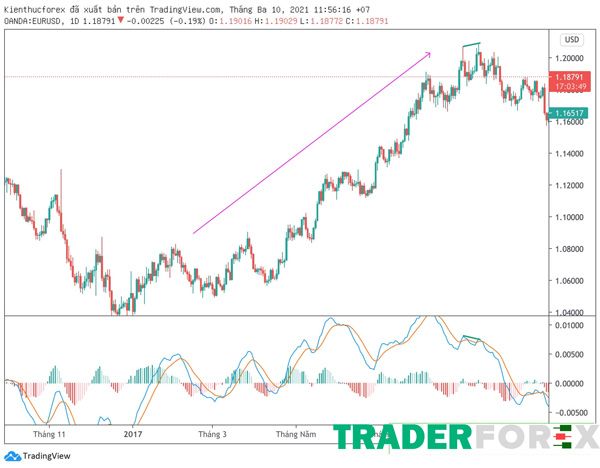Image resolution: width=600 pixels, height=468 pixels.
Task: Click the Tháng 3 date label
Action: pyautogui.click(x=212, y=434)
